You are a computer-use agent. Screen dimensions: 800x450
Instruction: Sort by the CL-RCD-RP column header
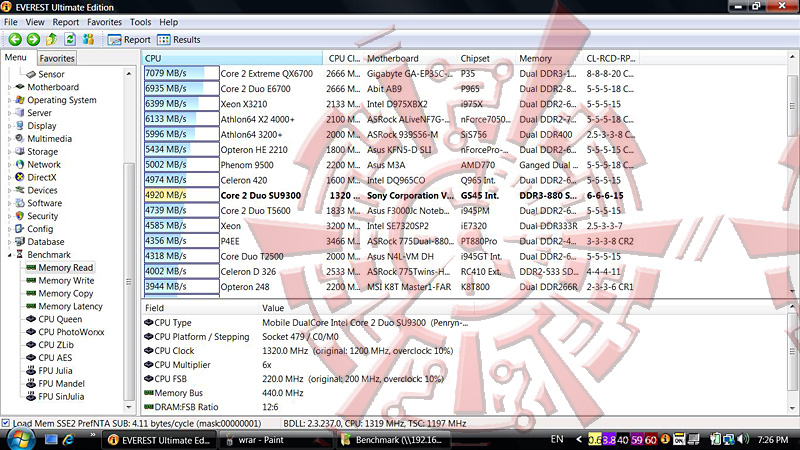[611, 58]
